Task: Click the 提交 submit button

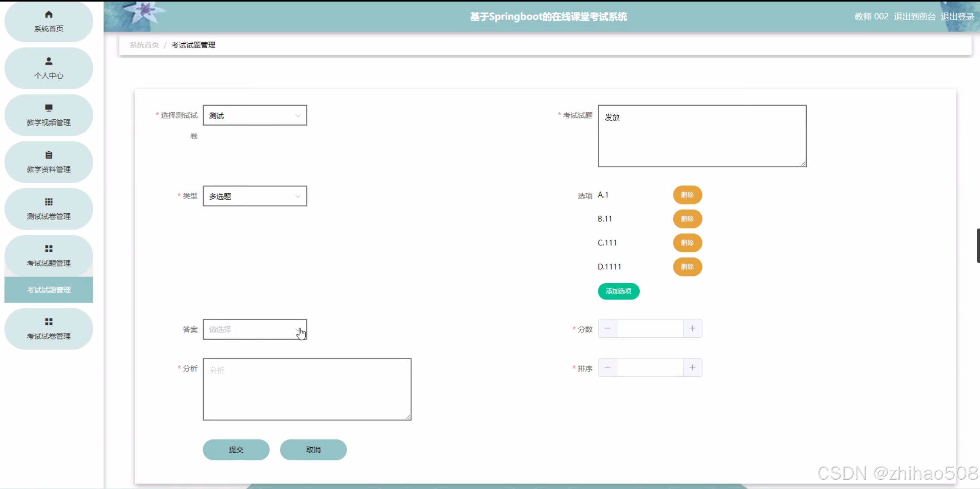Action: 236,450
